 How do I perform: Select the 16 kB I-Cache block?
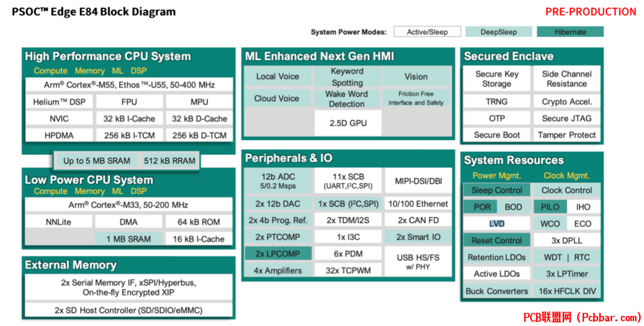click(199, 239)
